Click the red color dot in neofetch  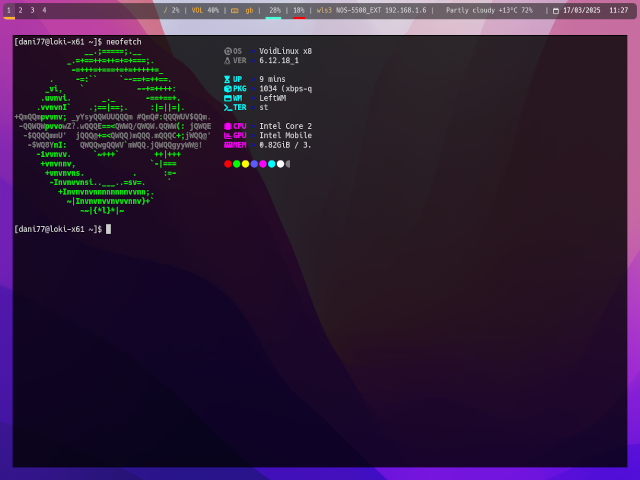pyautogui.click(x=228, y=164)
